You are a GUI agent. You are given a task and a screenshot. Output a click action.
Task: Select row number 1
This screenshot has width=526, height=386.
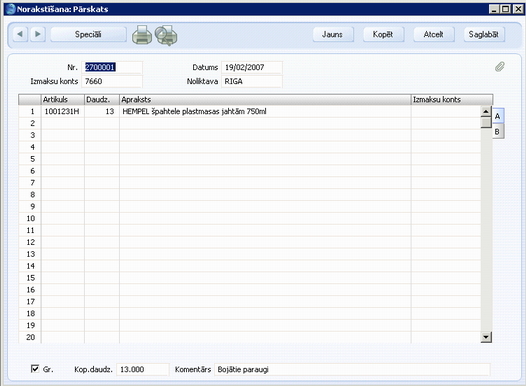coord(30,111)
